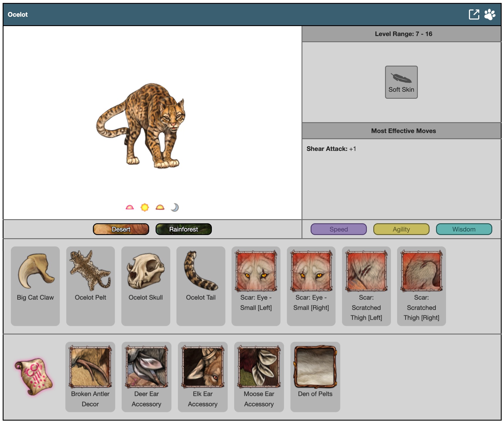
Task: Open the Den of Pelts item
Action: point(315,377)
